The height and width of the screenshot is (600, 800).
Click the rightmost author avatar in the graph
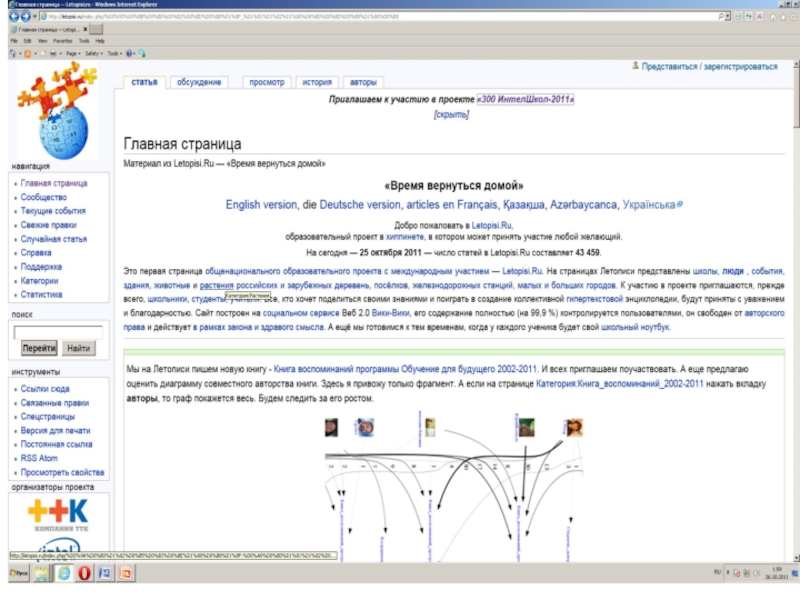tap(574, 428)
